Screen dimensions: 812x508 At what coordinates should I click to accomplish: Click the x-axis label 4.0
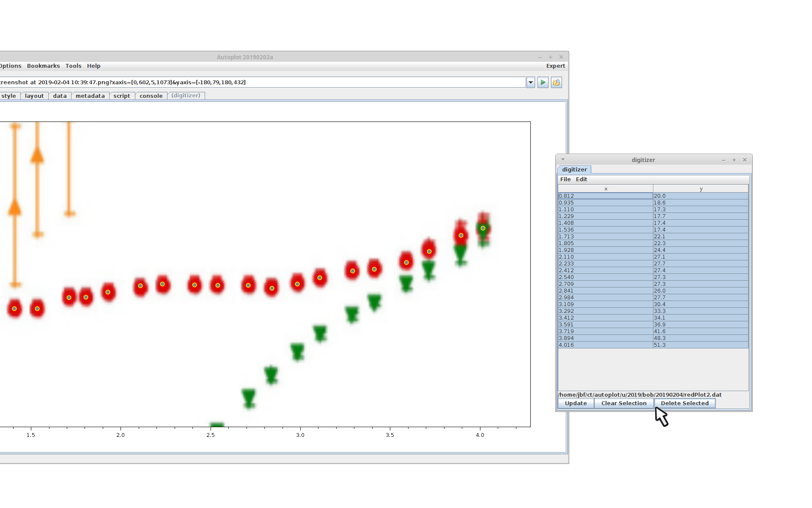point(480,435)
